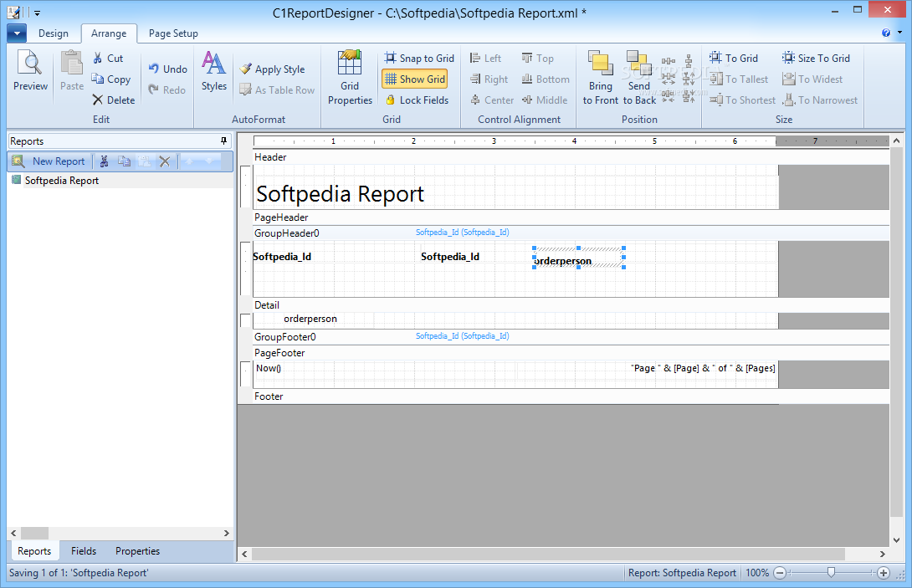The width and height of the screenshot is (912, 588).
Task: Switch to the Design ribbon tab
Action: [53, 33]
